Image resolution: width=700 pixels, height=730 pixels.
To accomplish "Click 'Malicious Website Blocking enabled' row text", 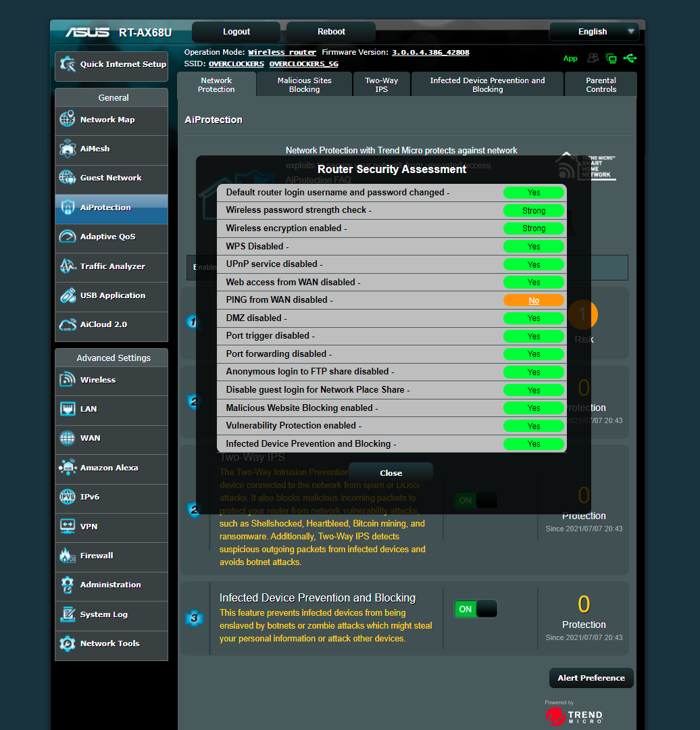I will tap(301, 408).
